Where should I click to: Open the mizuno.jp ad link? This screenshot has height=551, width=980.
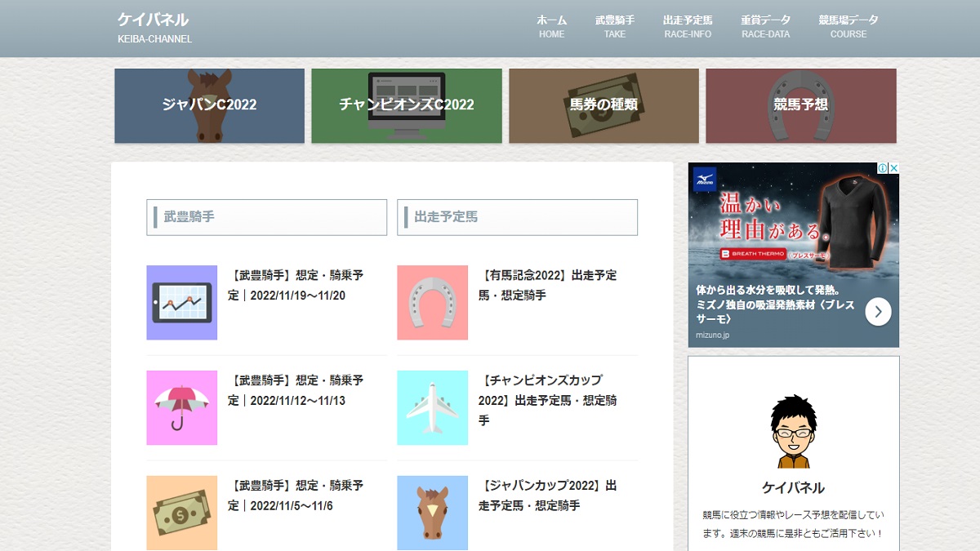click(x=713, y=335)
